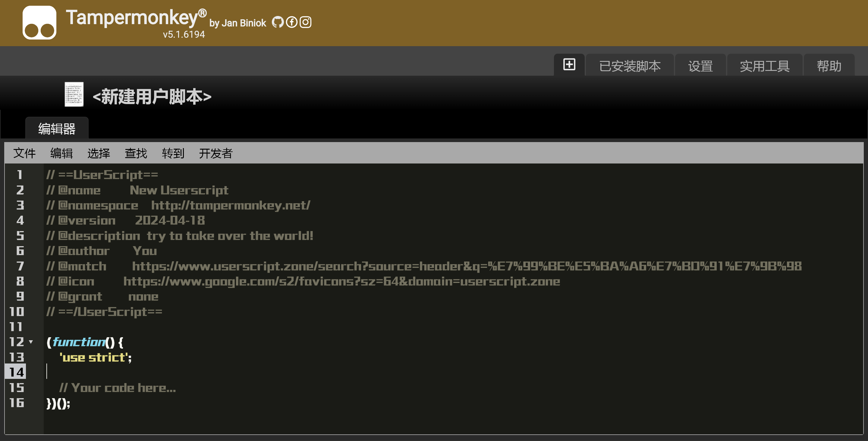Click the 'by Jan Biniok' author link

(237, 23)
